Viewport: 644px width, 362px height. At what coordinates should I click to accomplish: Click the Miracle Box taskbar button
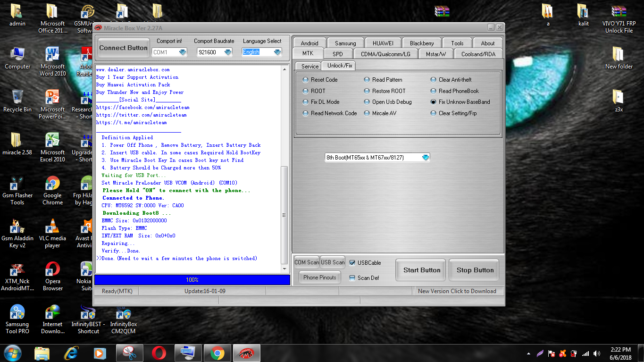coord(247,353)
